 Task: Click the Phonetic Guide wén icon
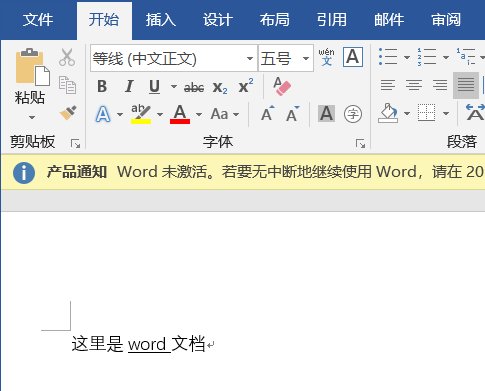click(x=326, y=57)
